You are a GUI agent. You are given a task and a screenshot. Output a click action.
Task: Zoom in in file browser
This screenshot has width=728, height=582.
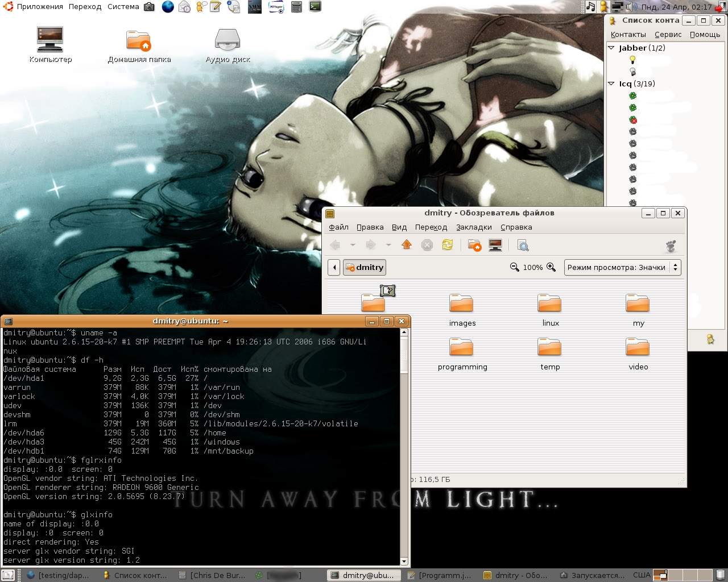(551, 267)
